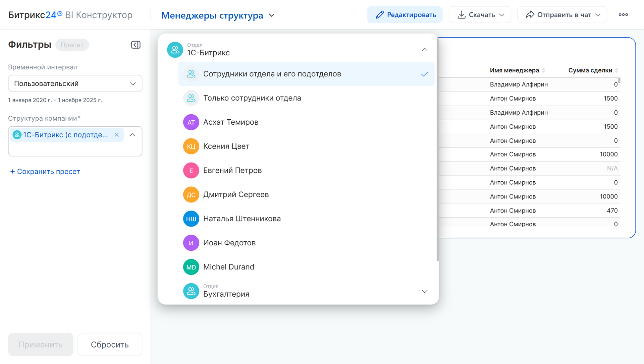Click the Асхат Темиров avatar icon

coord(191,122)
